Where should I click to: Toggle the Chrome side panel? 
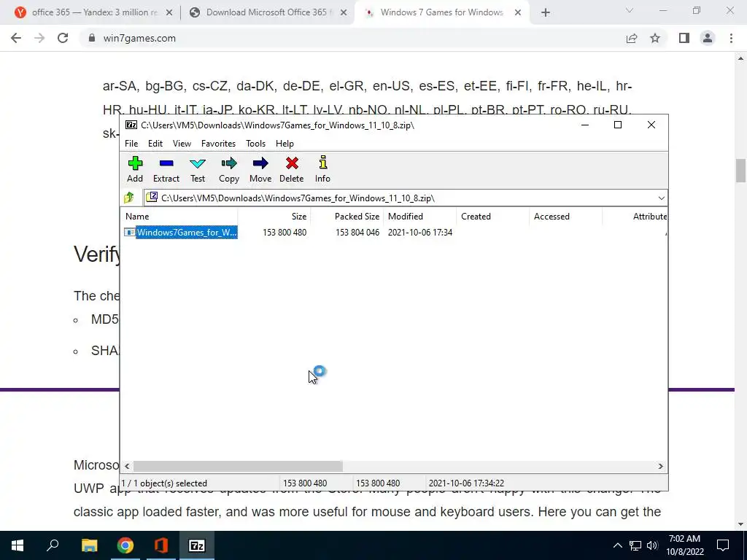[x=684, y=38]
